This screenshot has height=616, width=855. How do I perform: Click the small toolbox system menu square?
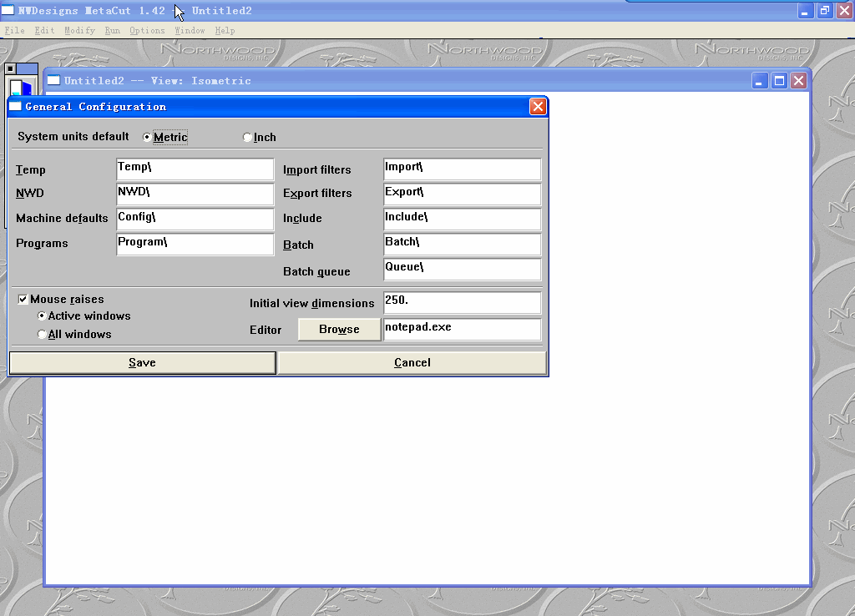click(x=10, y=68)
